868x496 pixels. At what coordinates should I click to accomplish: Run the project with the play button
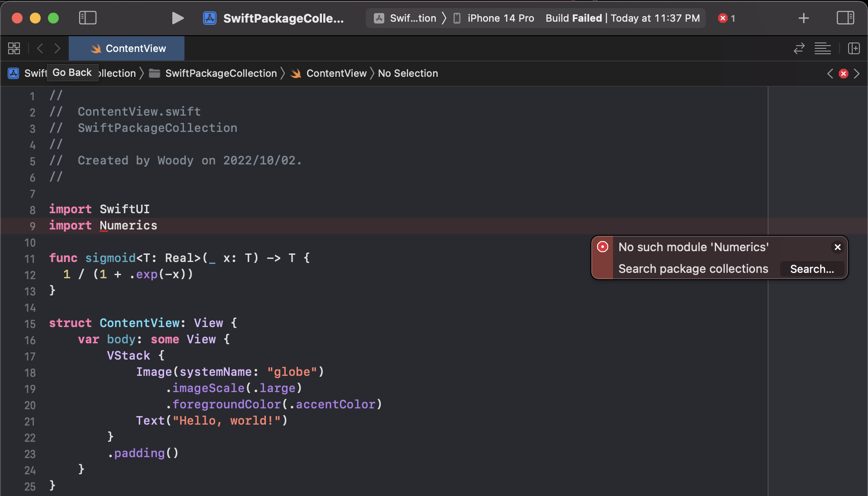click(x=178, y=18)
